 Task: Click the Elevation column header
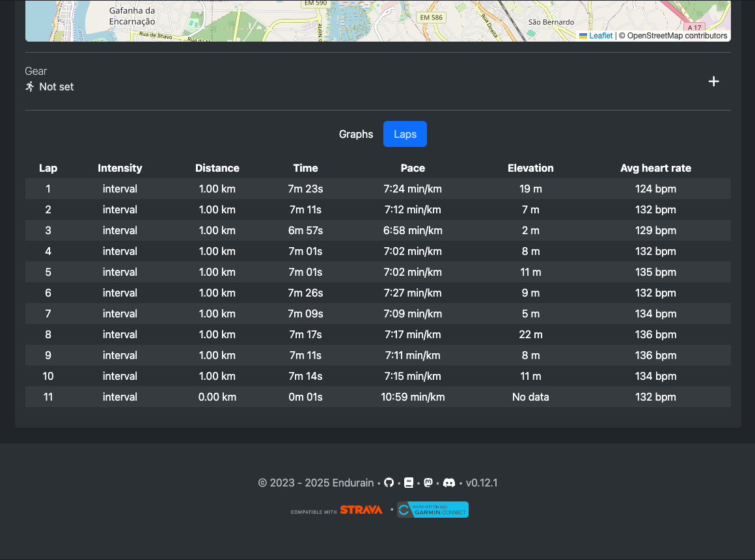click(x=530, y=168)
